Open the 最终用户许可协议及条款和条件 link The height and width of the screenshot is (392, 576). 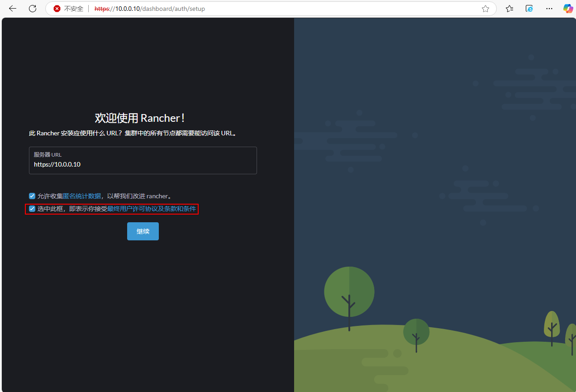[x=152, y=209]
